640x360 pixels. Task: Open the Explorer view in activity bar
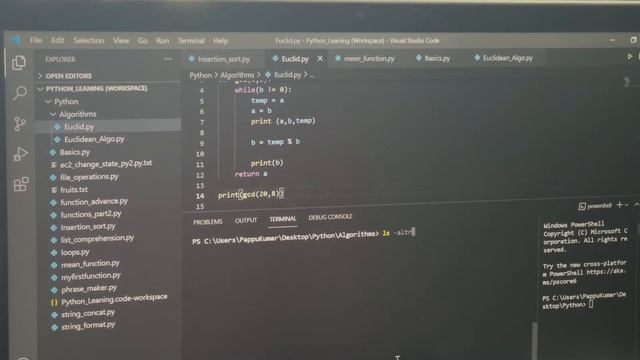tap(19, 63)
